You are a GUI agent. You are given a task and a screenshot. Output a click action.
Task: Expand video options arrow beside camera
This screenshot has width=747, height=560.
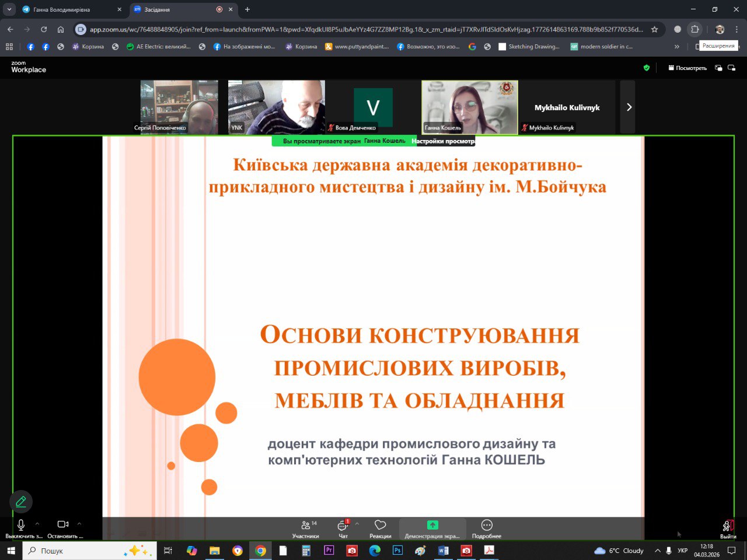click(79, 524)
